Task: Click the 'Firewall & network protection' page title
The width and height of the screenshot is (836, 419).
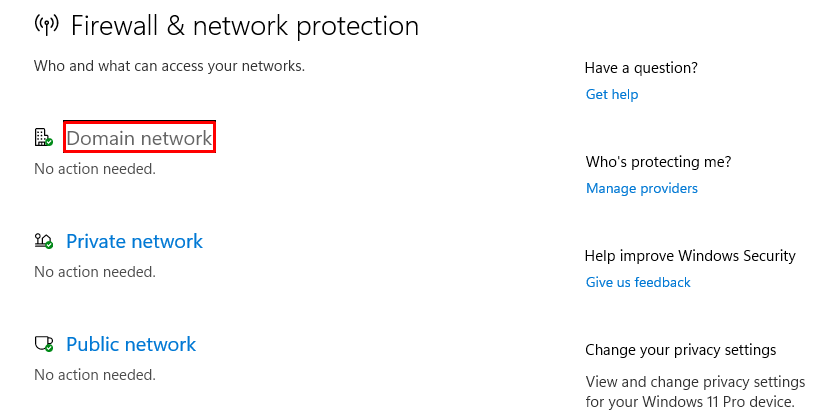Action: (x=245, y=26)
